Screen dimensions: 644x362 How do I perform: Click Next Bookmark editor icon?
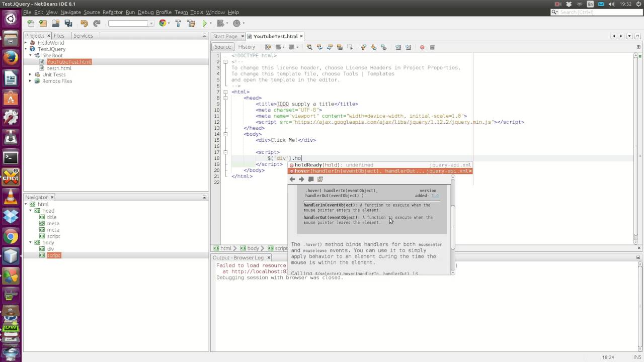click(373, 47)
